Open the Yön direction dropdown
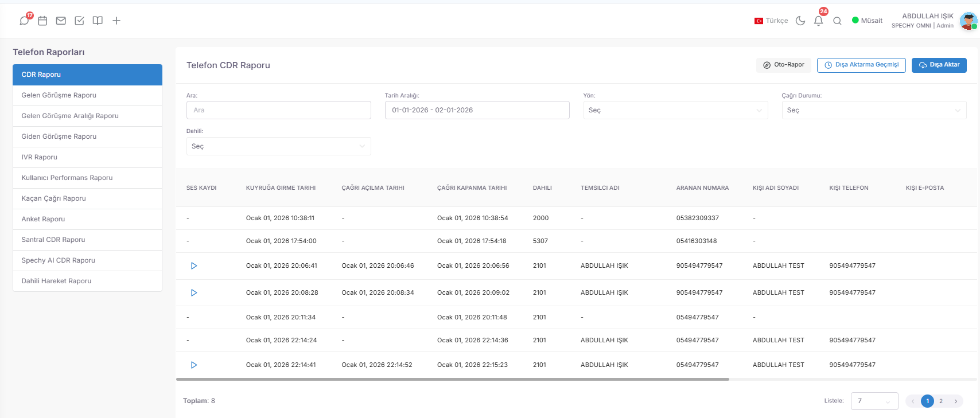The height and width of the screenshot is (418, 980). [675, 110]
